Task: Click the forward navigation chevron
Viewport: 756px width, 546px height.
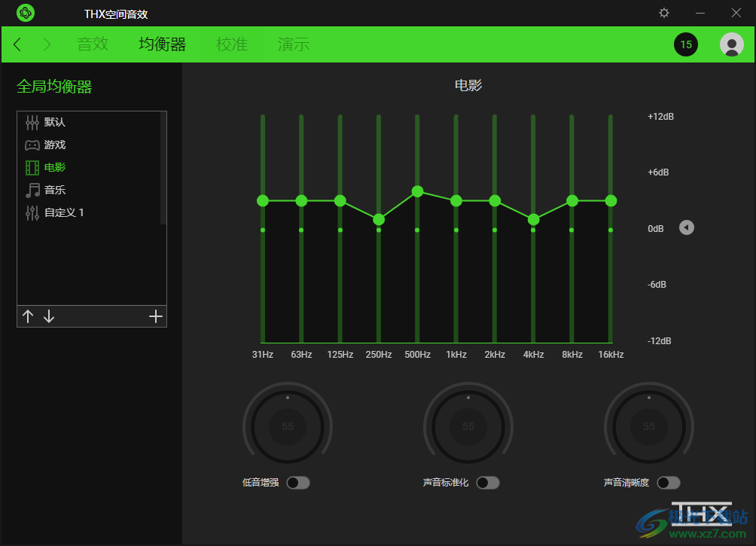Action: coord(45,44)
